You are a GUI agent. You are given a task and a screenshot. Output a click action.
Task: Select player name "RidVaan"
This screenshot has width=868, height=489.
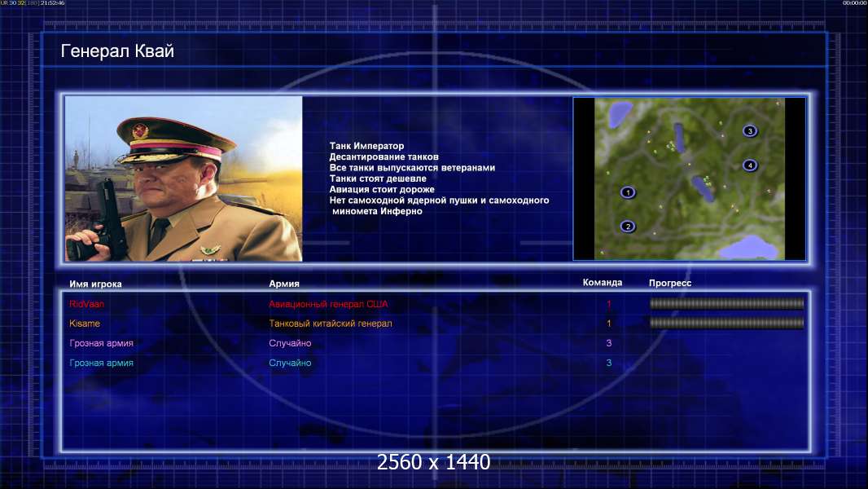click(x=86, y=304)
